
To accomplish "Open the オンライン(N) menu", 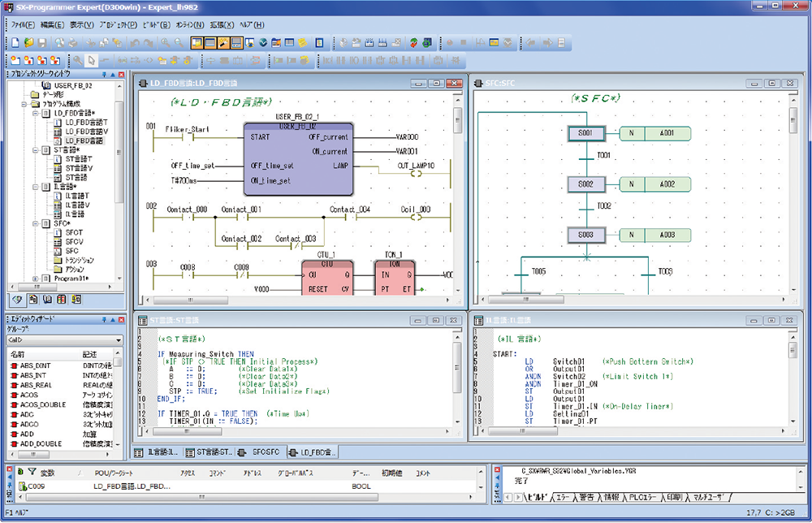I will click(x=190, y=25).
